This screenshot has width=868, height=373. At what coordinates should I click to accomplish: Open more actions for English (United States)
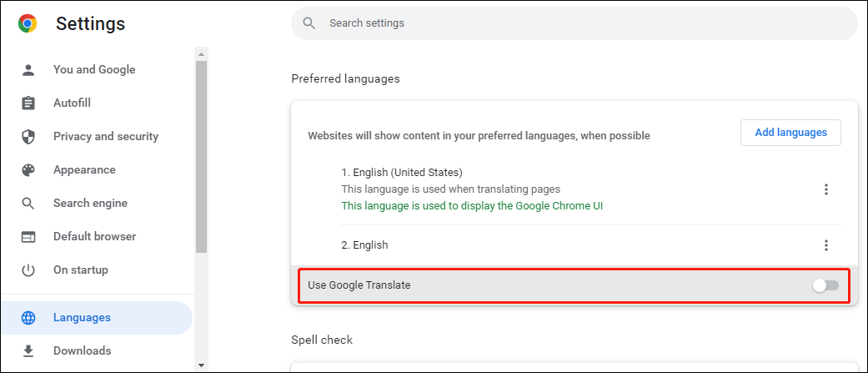[826, 189]
